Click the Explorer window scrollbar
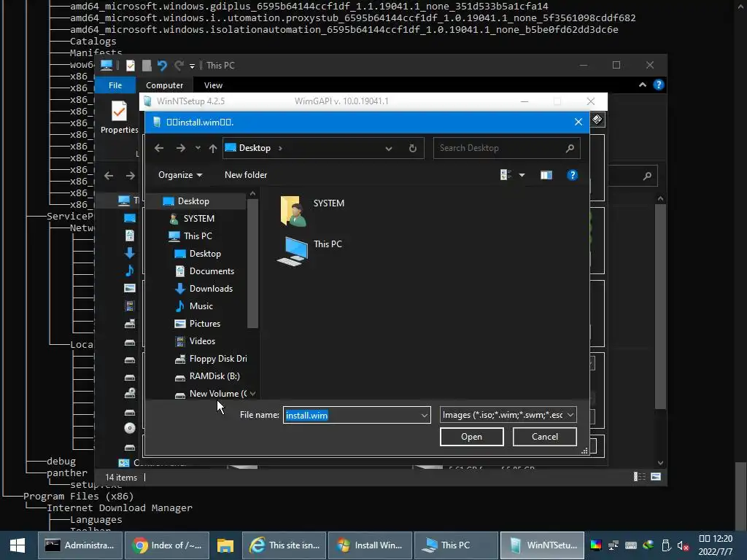Image resolution: width=747 pixels, height=560 pixels. tap(660, 306)
